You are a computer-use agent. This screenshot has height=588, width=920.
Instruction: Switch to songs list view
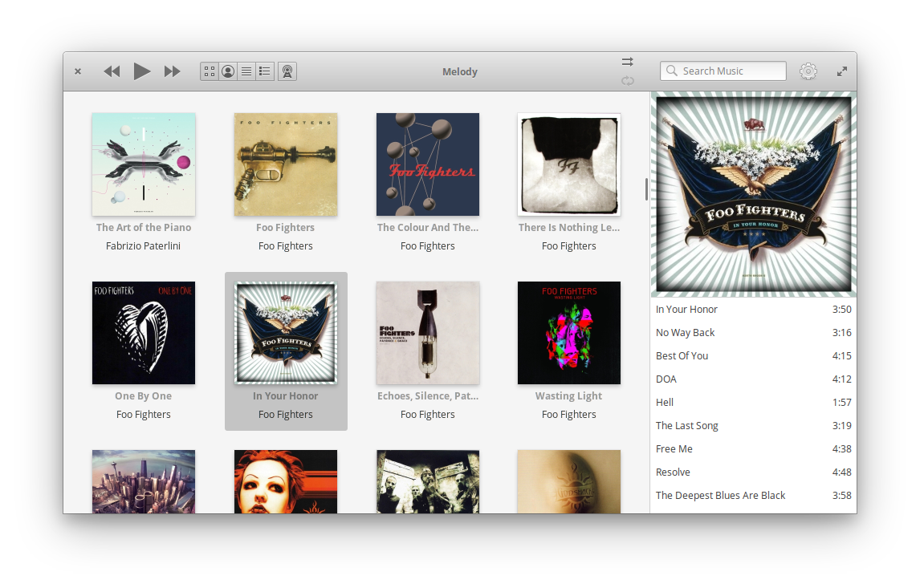(246, 71)
